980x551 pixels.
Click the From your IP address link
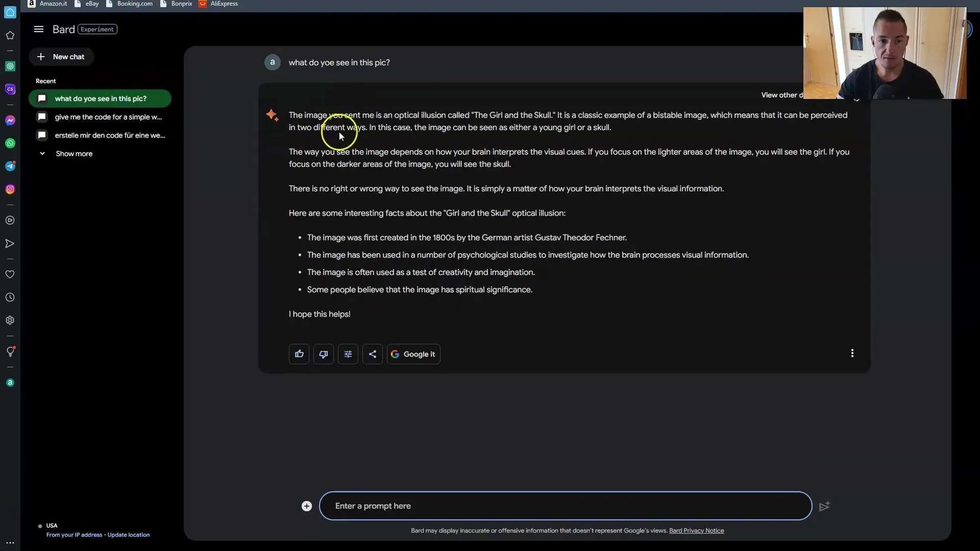coord(74,535)
